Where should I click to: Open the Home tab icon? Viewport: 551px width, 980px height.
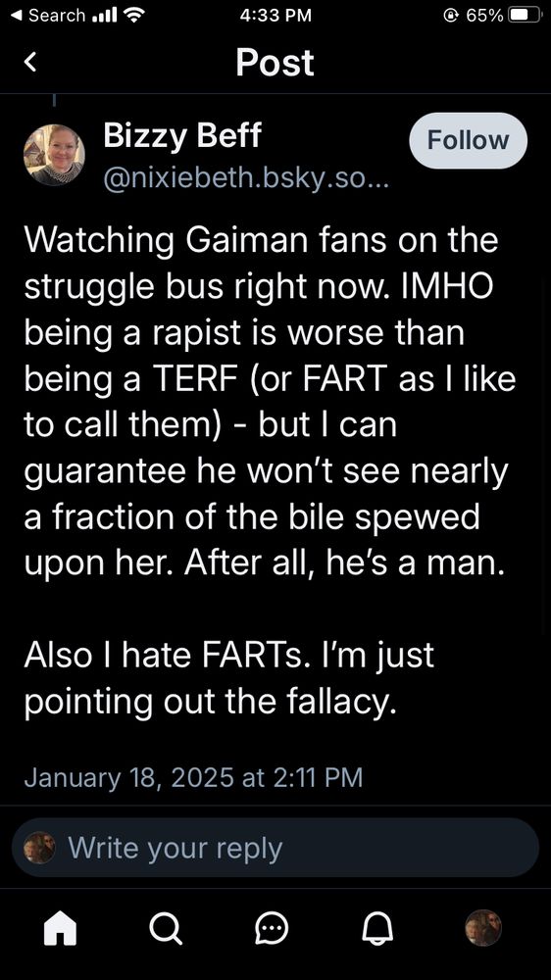click(61, 927)
